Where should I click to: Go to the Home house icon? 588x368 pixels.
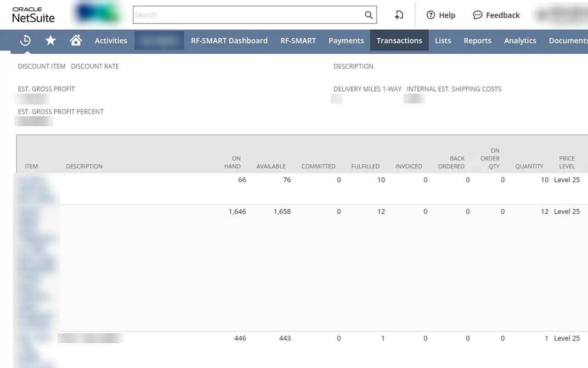76,40
